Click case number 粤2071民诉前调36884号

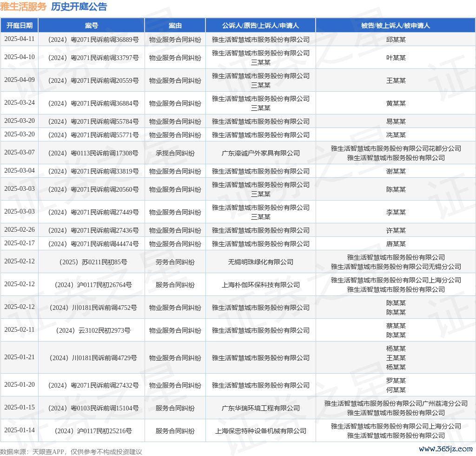click(x=93, y=103)
